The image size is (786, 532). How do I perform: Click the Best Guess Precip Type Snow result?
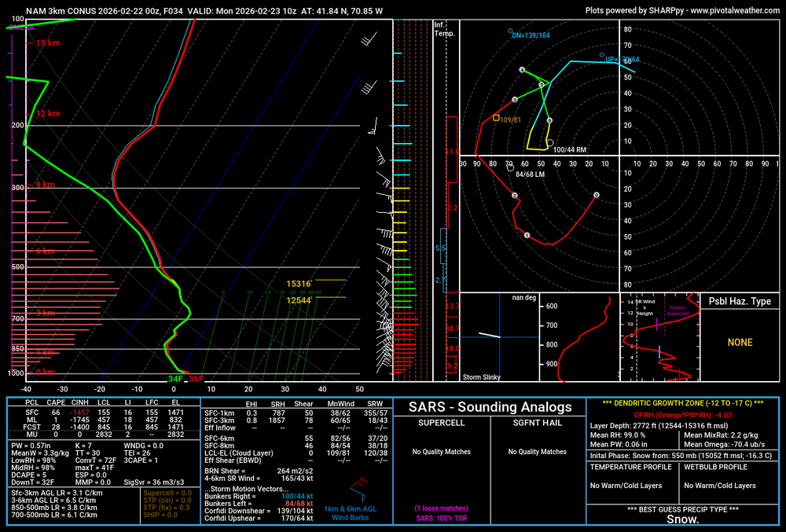click(x=682, y=519)
